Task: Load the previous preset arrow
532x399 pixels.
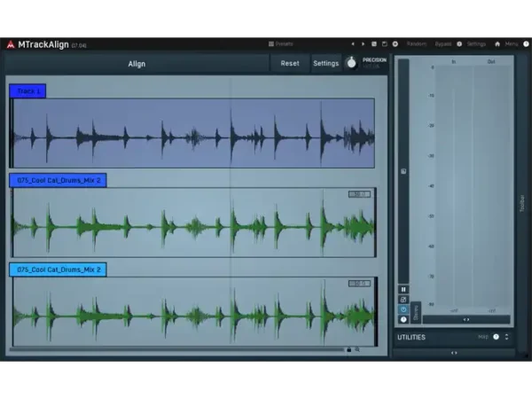Action: [353, 43]
